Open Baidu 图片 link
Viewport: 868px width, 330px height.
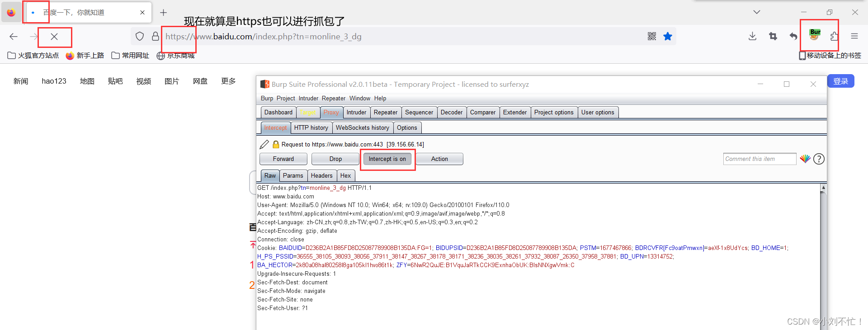click(x=172, y=81)
